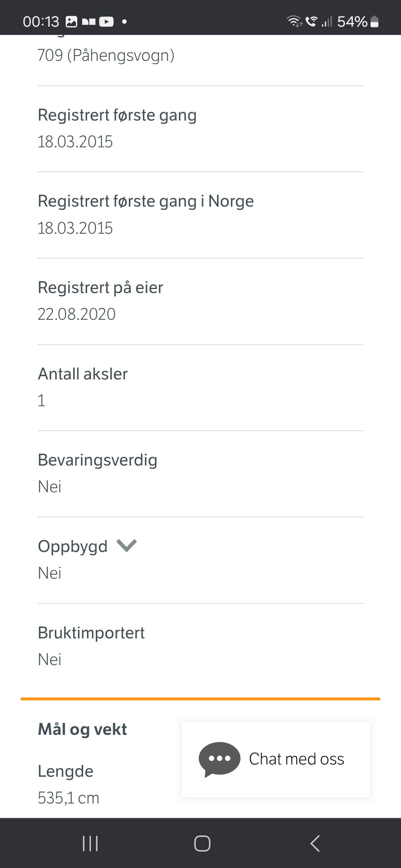Tap the "Oppbygd" label text
This screenshot has width=401, height=868.
[73, 546]
